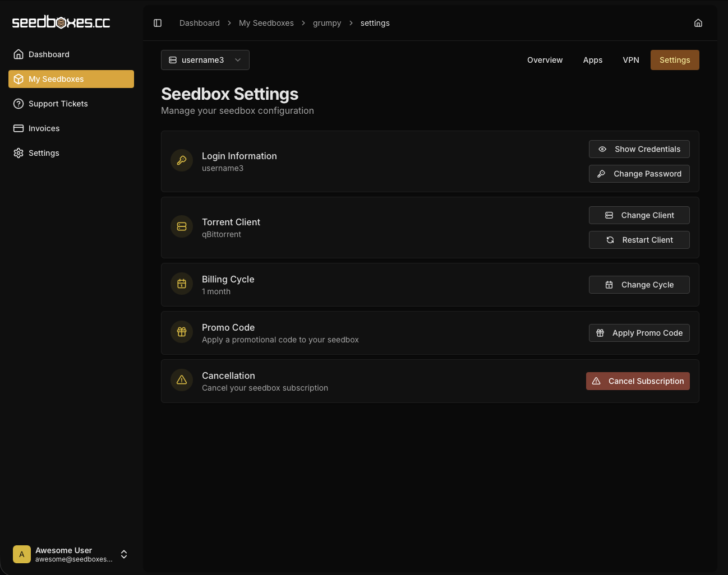The height and width of the screenshot is (575, 728).
Task: Open the Overview tab
Action: point(545,60)
